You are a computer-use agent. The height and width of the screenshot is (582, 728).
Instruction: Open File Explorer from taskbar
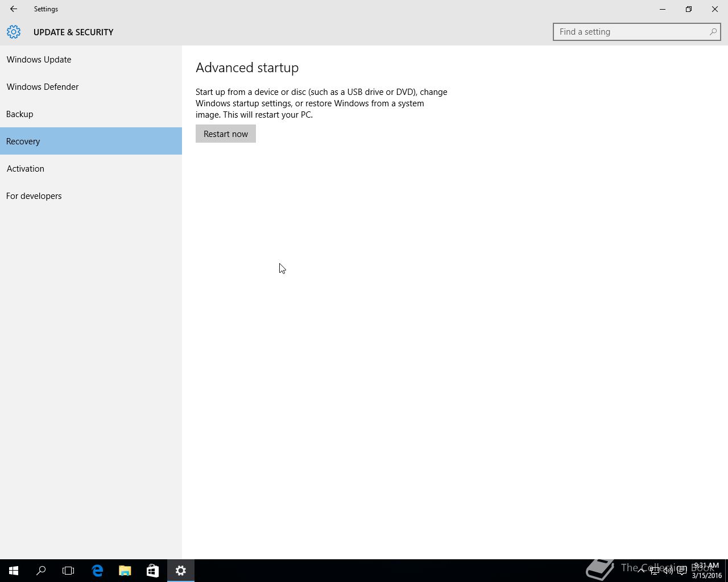[x=125, y=571]
